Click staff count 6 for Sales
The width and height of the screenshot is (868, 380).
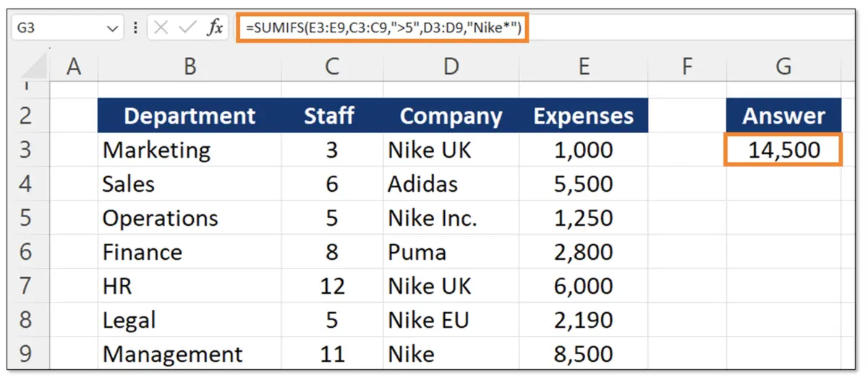click(332, 184)
